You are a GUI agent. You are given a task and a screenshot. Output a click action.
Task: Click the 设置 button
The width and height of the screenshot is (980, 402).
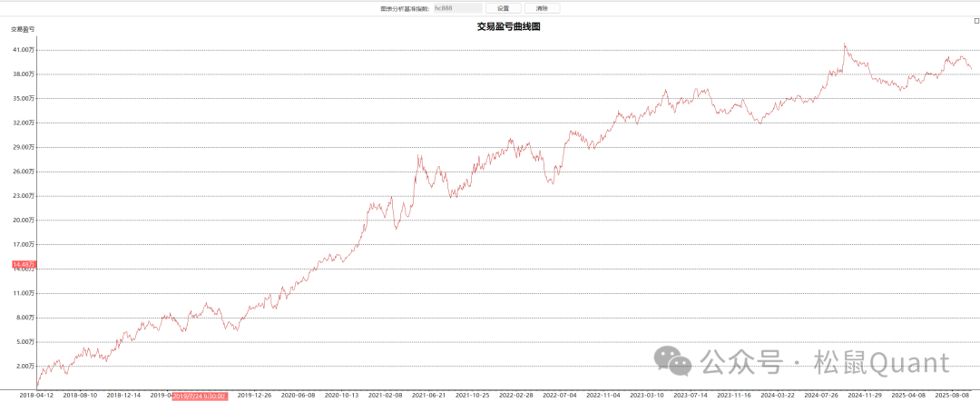(503, 8)
